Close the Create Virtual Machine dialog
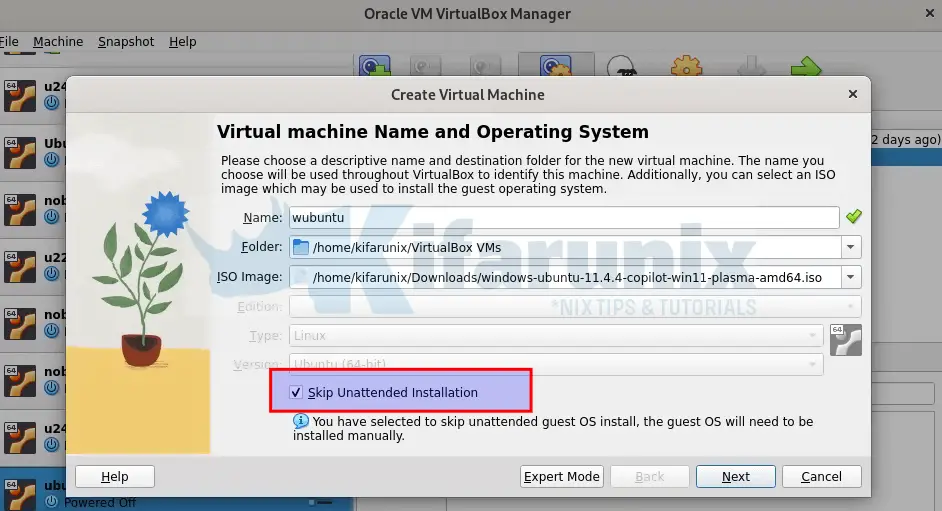This screenshot has width=942, height=511. (852, 94)
